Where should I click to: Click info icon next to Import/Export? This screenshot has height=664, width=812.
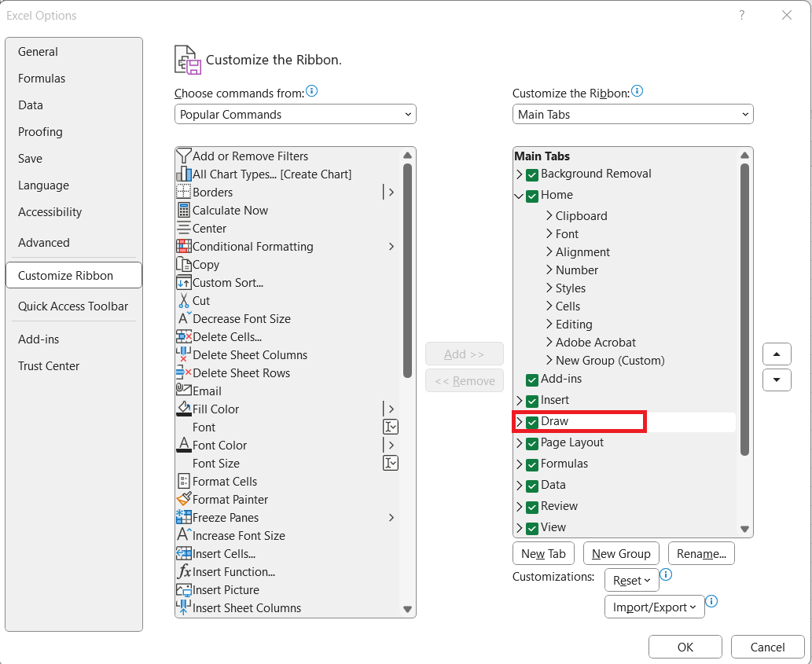pos(712,601)
